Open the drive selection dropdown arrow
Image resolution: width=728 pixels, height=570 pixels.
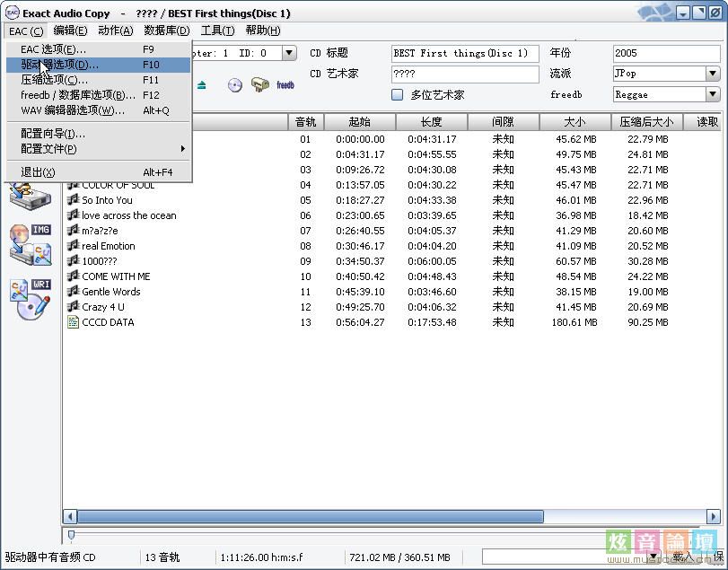289,53
